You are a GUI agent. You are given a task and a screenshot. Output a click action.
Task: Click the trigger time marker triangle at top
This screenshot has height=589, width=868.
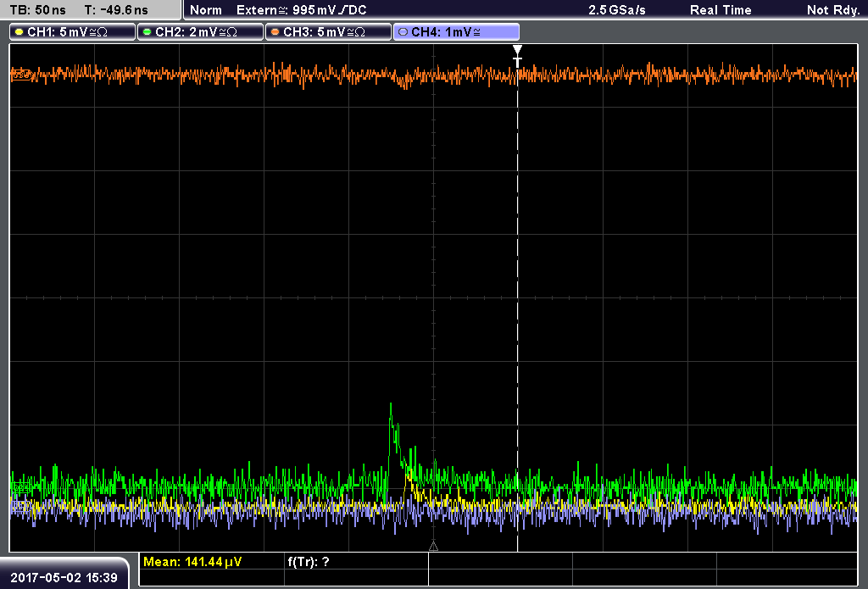coord(517,50)
